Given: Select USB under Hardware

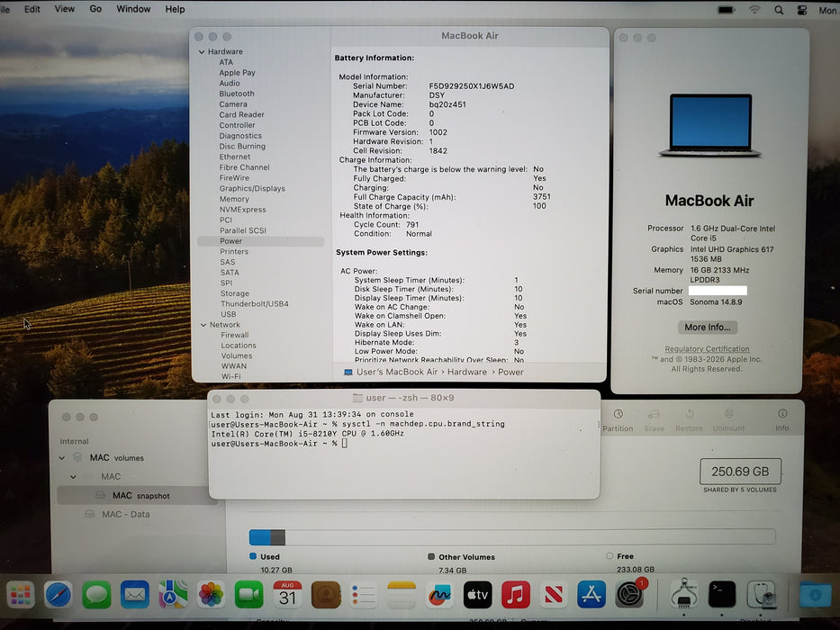Looking at the screenshot, I should click(228, 314).
